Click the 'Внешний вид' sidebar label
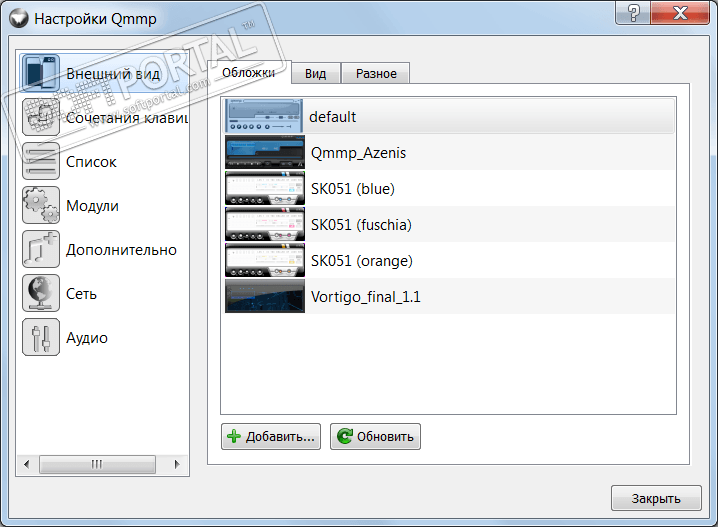Image resolution: width=718 pixels, height=527 pixels. tap(113, 74)
